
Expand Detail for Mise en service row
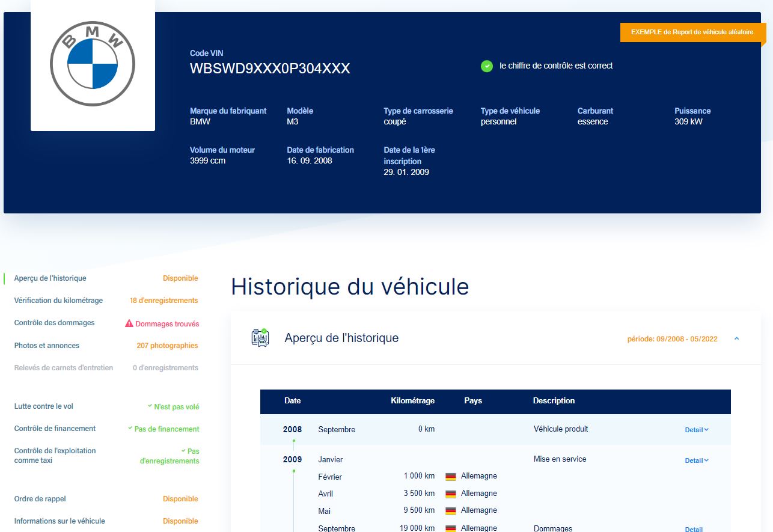point(697,460)
